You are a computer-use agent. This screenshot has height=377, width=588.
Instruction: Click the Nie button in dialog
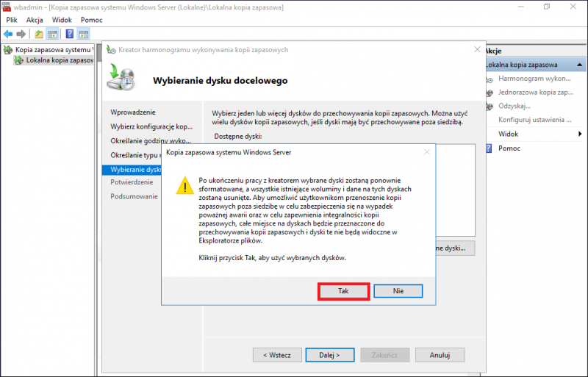coord(398,291)
